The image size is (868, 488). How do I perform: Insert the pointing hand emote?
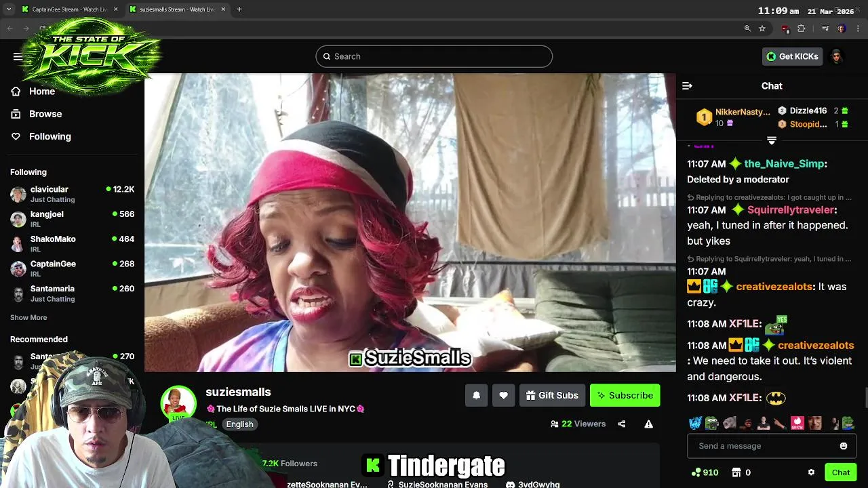tap(780, 424)
